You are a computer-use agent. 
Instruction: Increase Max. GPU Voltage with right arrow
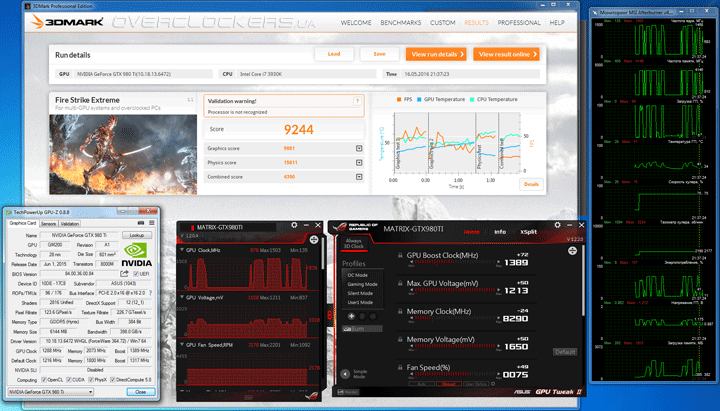click(499, 290)
